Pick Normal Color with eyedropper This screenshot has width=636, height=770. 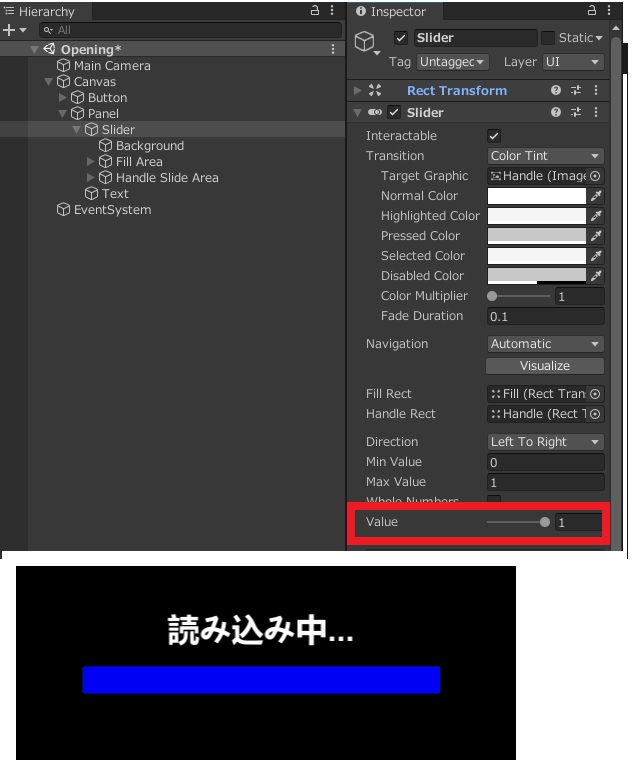click(596, 196)
